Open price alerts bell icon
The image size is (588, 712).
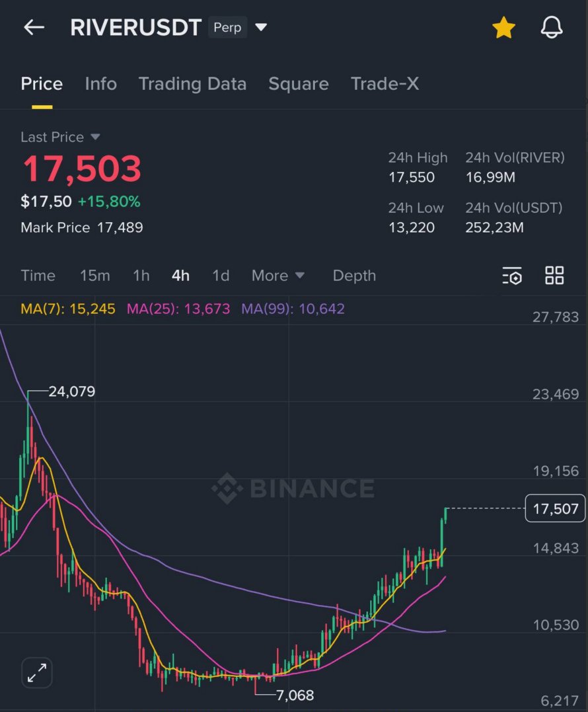tap(551, 28)
